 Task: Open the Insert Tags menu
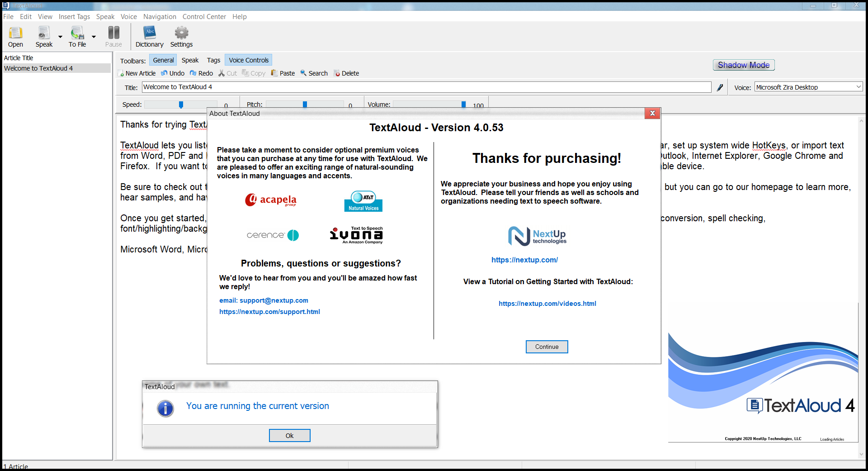(x=74, y=16)
